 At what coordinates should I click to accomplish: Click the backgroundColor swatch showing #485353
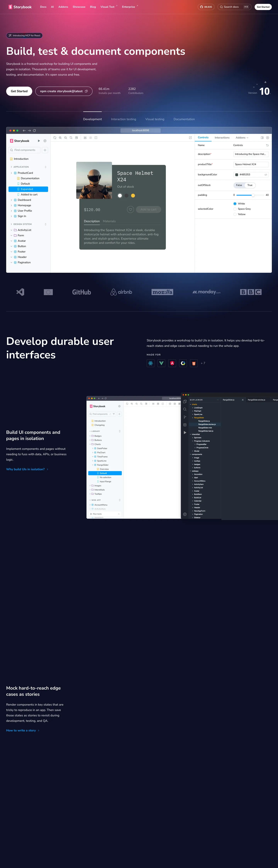click(x=237, y=175)
